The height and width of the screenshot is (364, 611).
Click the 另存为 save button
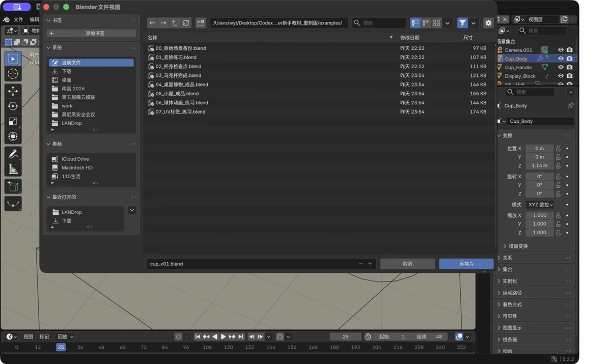(466, 264)
